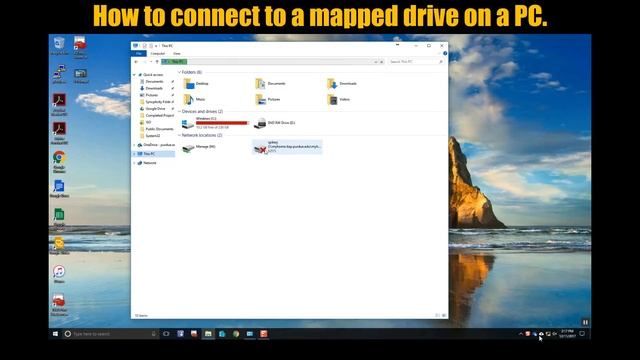The image size is (640, 360).
Task: Click the taskbar search box
Action: tap(110, 334)
